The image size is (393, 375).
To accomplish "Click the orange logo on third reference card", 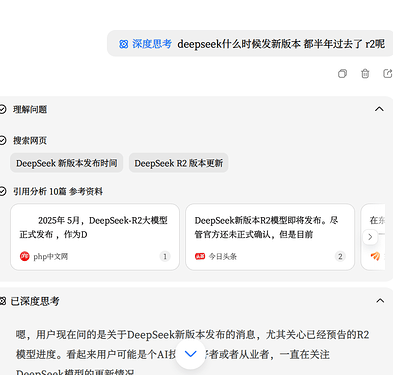I will click(375, 256).
